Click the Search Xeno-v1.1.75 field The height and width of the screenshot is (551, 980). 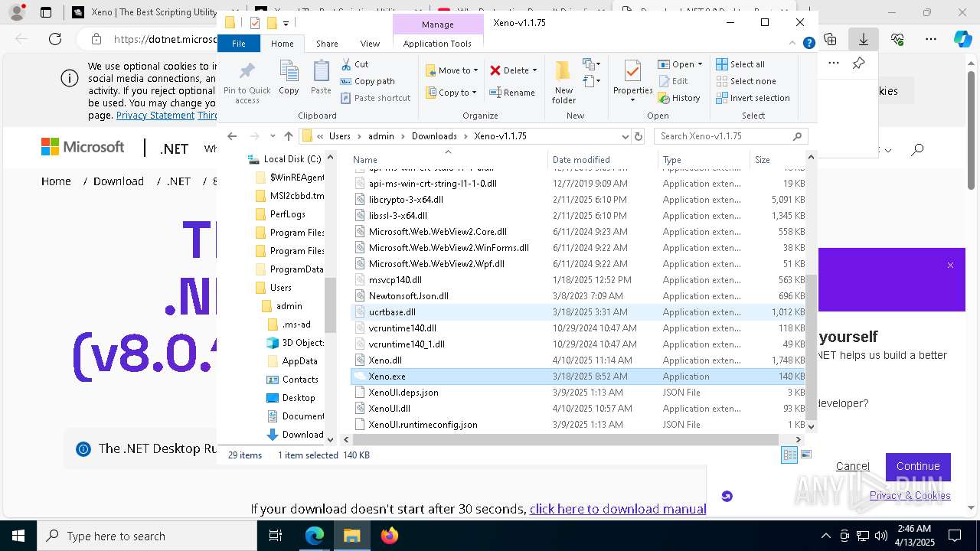pyautogui.click(x=730, y=136)
